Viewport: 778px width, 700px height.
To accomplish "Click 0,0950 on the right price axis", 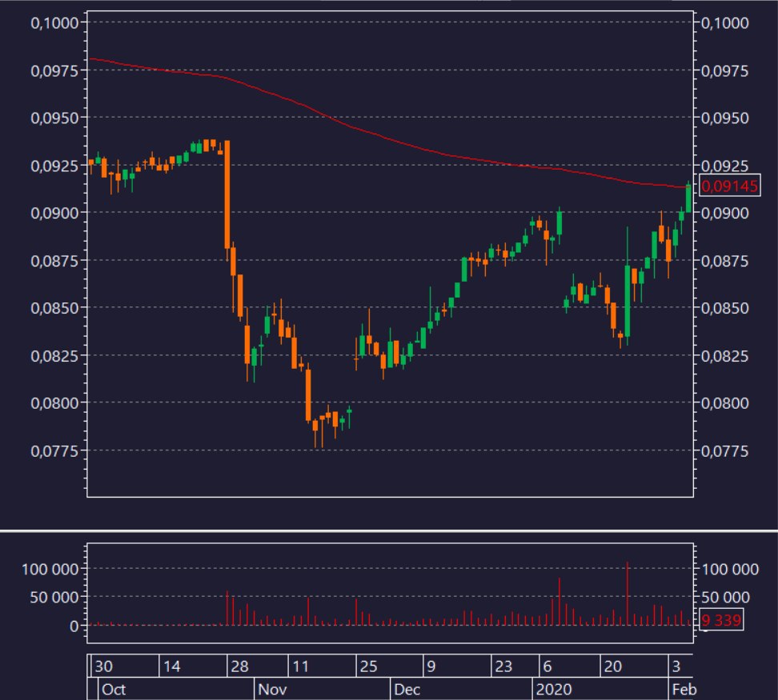I will pyautogui.click(x=724, y=118).
